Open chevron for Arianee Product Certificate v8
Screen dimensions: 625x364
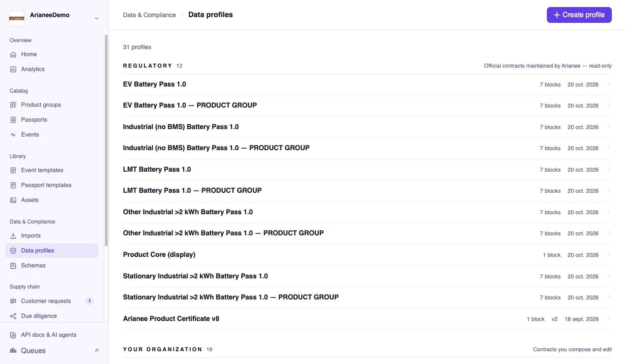[609, 318]
